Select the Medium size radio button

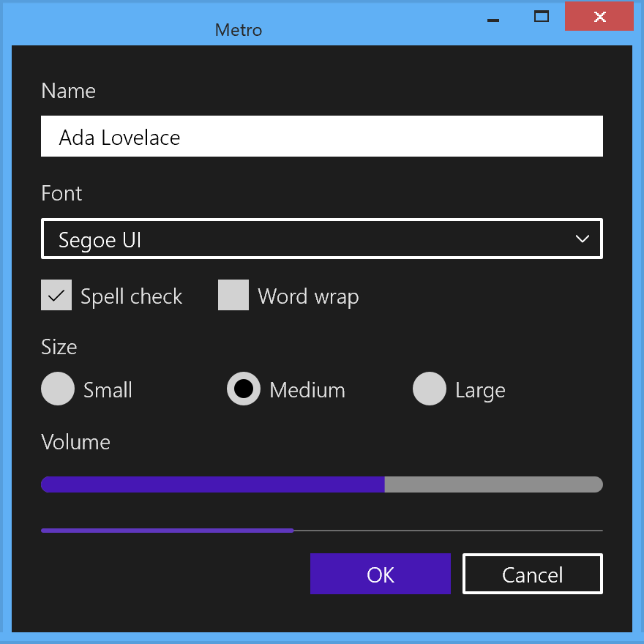click(x=244, y=389)
